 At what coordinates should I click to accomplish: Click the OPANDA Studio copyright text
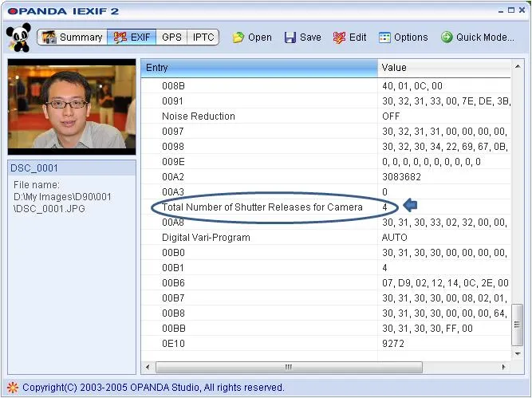pyautogui.click(x=153, y=387)
